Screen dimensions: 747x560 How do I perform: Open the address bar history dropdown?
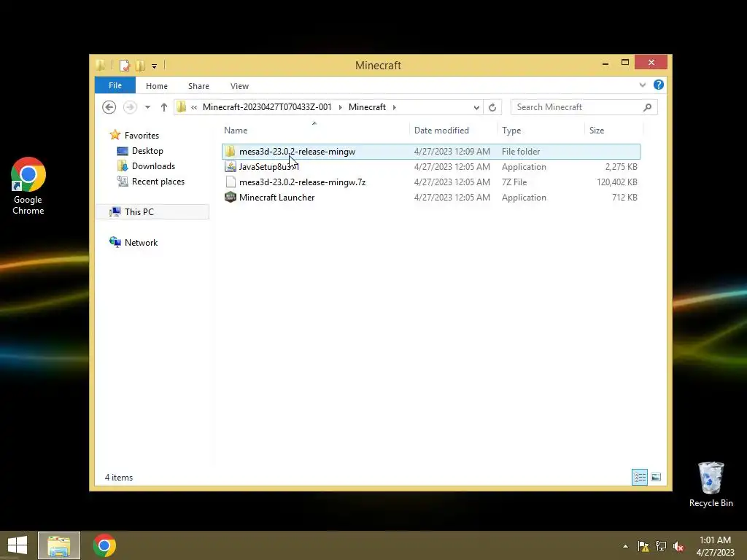pos(476,107)
